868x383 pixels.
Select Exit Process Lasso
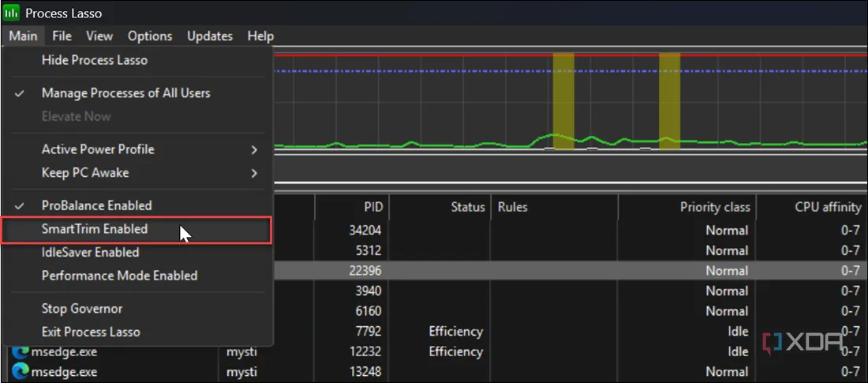tap(137, 332)
